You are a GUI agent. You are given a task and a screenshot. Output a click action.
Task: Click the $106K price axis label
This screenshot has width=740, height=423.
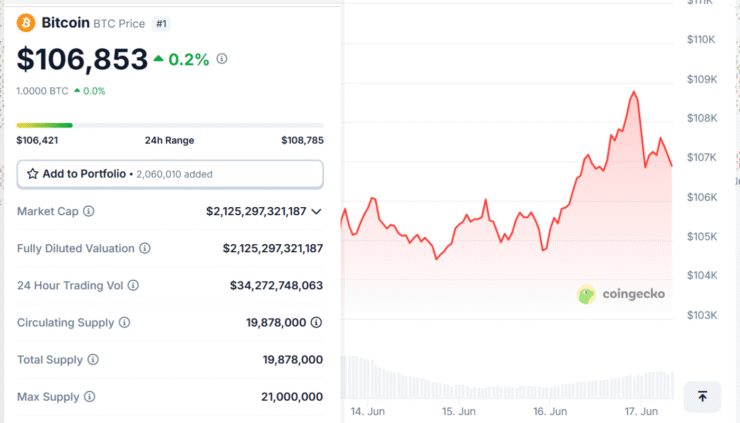pyautogui.click(x=702, y=197)
